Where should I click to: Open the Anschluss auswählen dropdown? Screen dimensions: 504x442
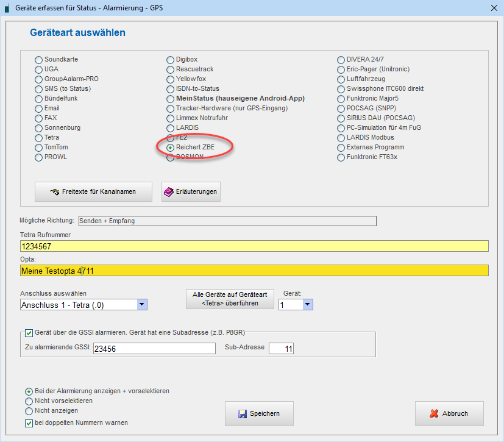(x=142, y=305)
